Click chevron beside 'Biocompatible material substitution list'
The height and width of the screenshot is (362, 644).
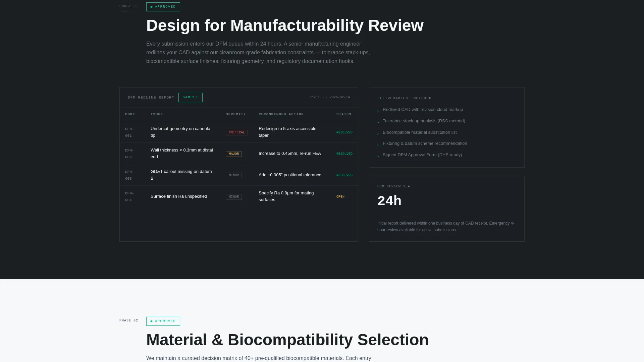(x=378, y=134)
